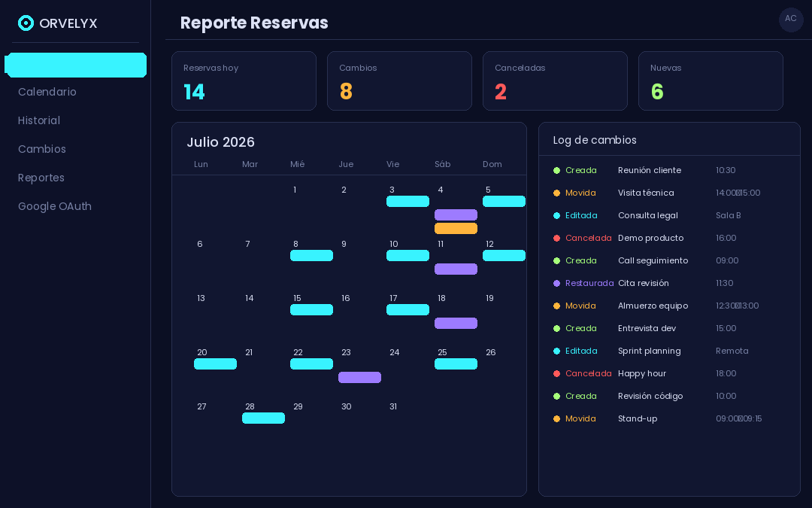Open the booking on July 8
The width and height of the screenshot is (812, 508).
[x=311, y=256]
